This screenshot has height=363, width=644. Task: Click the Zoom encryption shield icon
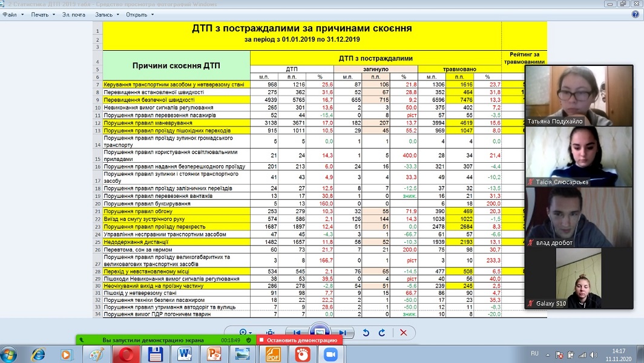[249, 341]
